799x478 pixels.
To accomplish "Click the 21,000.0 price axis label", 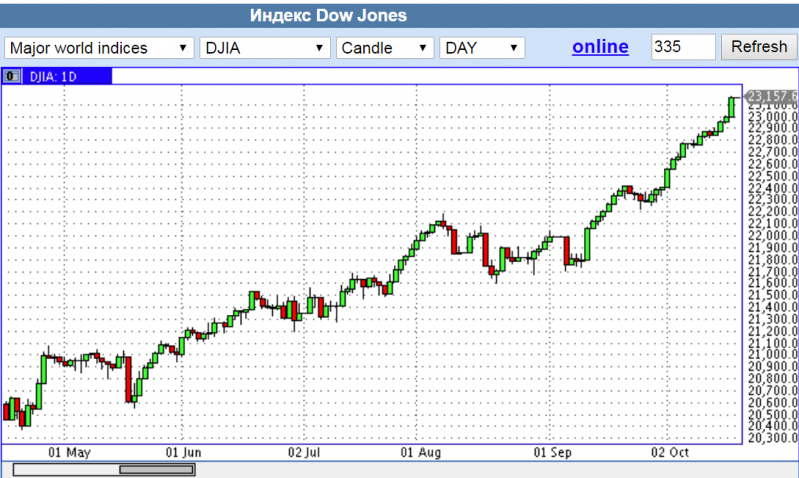I will point(773,354).
